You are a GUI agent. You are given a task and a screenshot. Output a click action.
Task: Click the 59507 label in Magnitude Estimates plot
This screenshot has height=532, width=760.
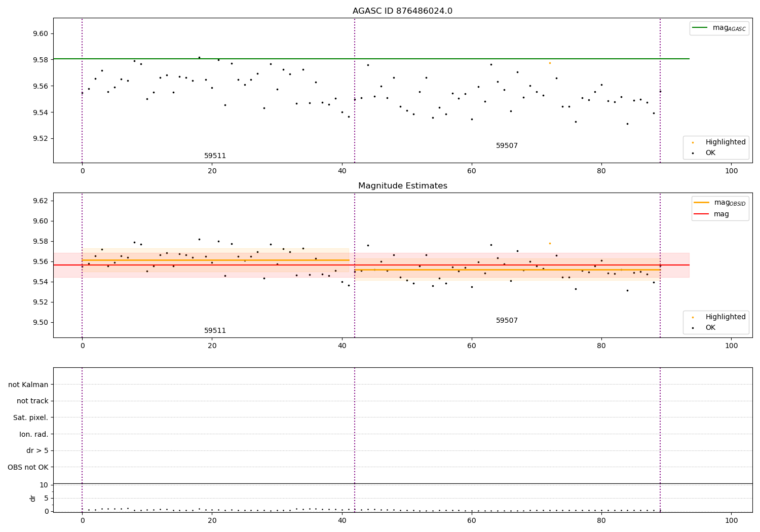507,321
